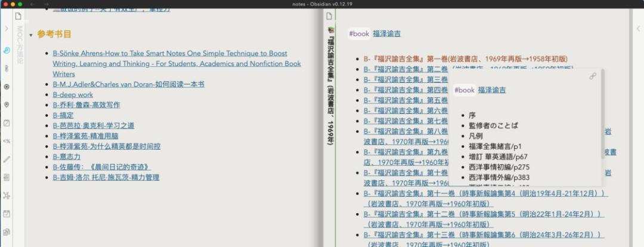Open the B-M.J.Adler 如何阅读一本书 link
This screenshot has width=644, height=247.
point(129,85)
